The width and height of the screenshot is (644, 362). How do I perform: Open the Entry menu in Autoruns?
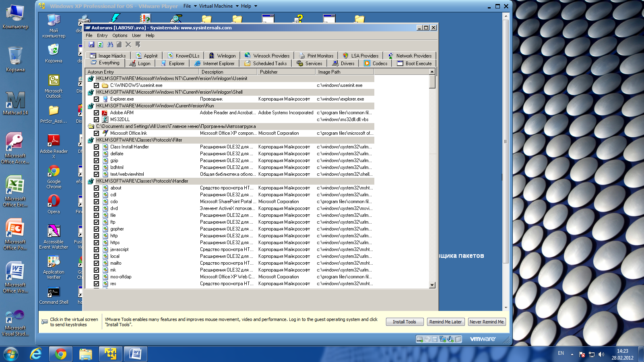pyautogui.click(x=102, y=35)
